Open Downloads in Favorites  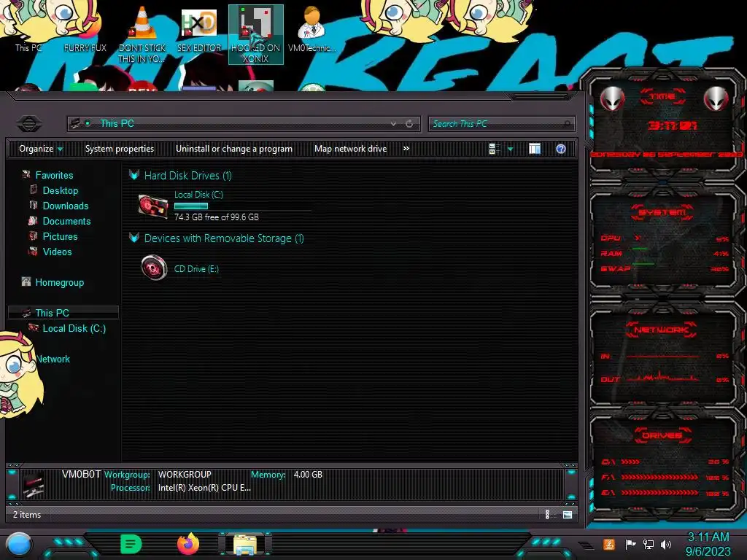(x=65, y=206)
